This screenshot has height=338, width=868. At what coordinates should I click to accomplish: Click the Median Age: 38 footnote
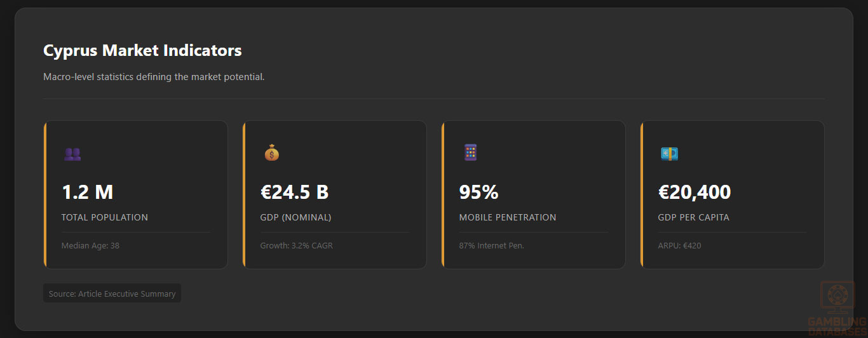coord(90,245)
